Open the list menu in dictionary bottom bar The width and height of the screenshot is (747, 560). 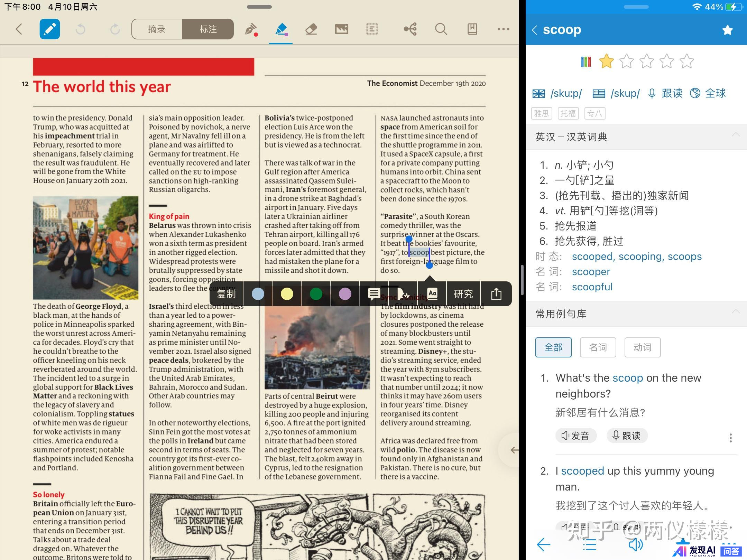point(589,545)
